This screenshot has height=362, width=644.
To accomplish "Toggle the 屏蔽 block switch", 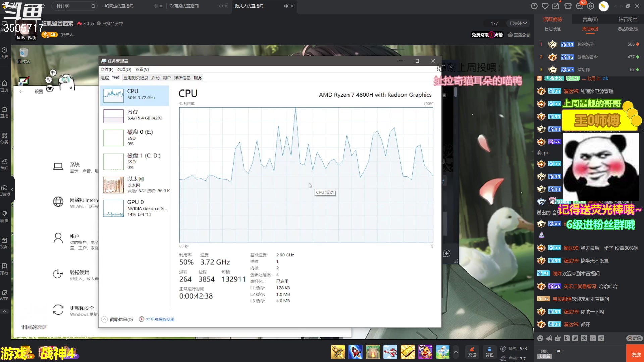I will point(634,338).
